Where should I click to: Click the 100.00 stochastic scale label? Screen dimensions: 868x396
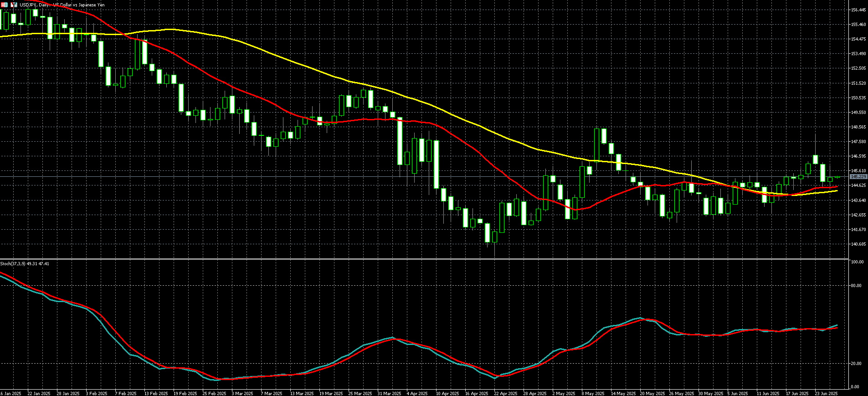click(x=857, y=262)
